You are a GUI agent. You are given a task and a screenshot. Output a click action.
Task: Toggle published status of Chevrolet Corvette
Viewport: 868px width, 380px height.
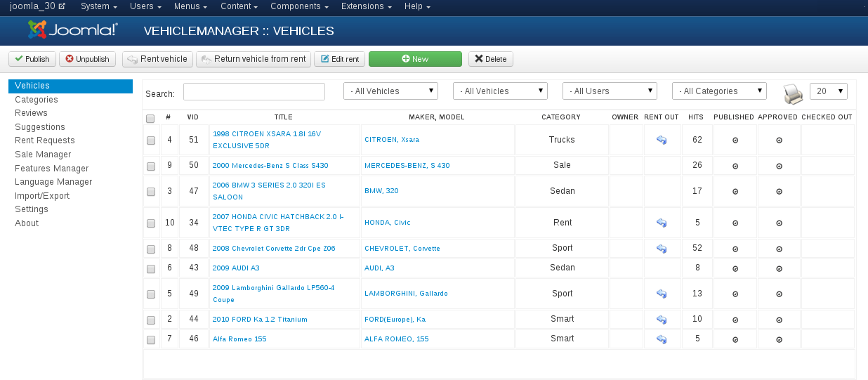tap(735, 249)
